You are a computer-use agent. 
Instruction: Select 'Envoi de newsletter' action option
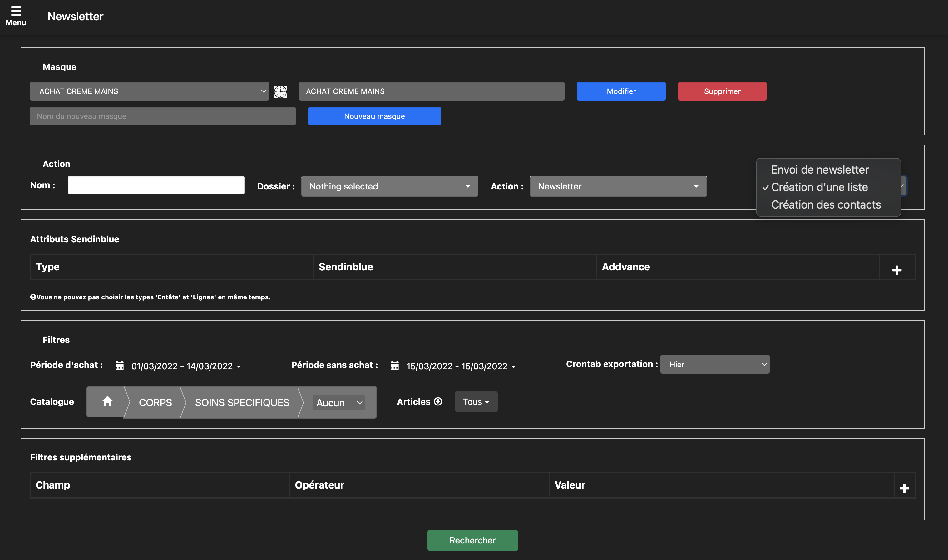click(819, 169)
